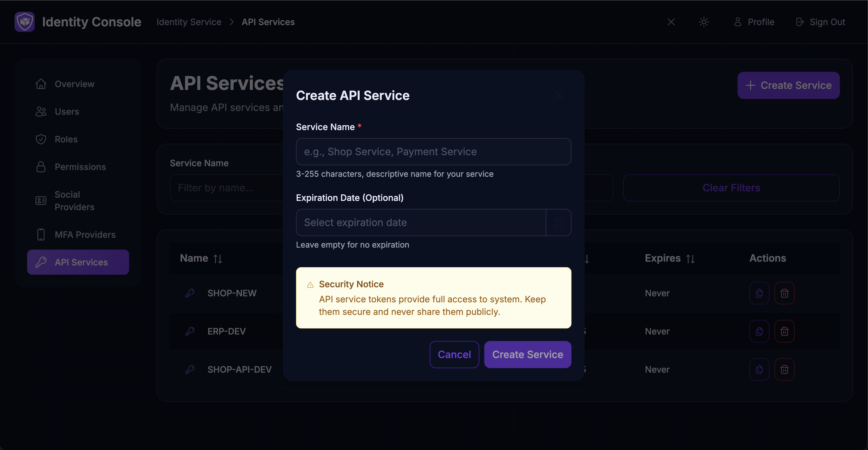
Task: Click Create Service in the modal
Action: point(527,354)
